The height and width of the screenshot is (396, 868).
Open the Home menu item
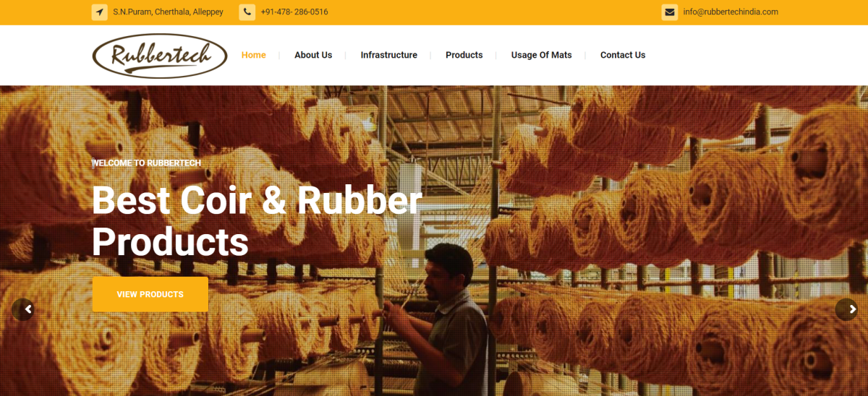254,55
